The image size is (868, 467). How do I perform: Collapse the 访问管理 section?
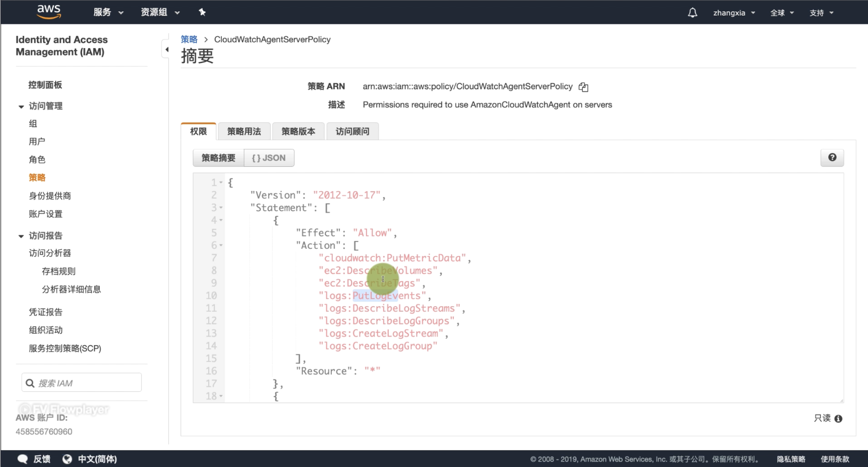point(21,107)
